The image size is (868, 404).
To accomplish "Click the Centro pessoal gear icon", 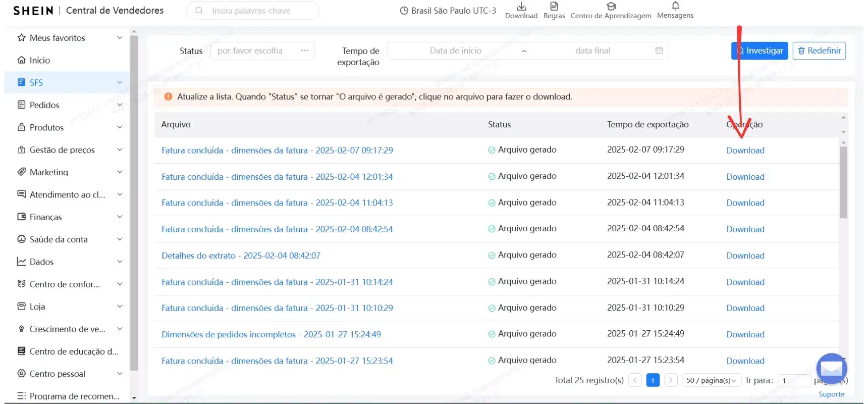I will 21,373.
